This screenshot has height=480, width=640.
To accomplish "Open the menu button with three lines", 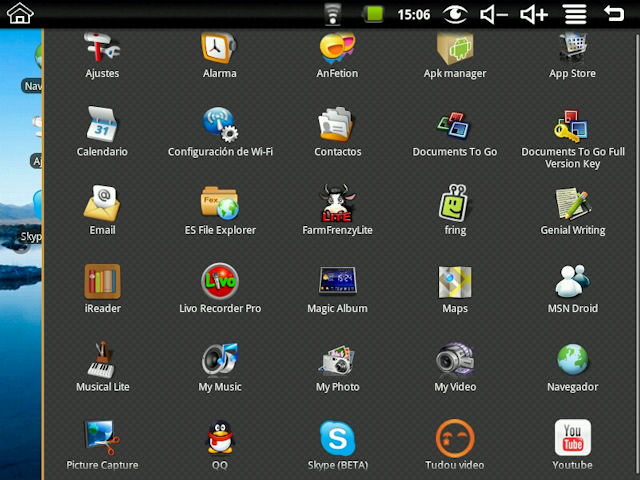I will pyautogui.click(x=576, y=14).
